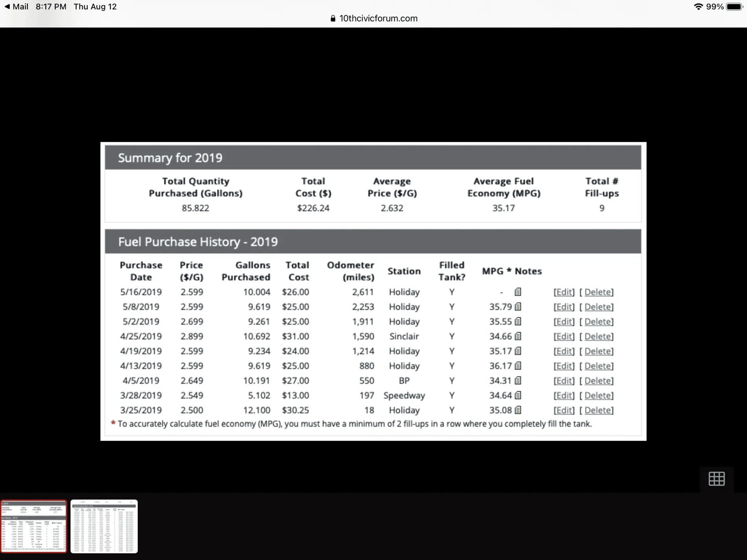Edit the 4/25/2019 Sinclair purchase

tap(564, 336)
